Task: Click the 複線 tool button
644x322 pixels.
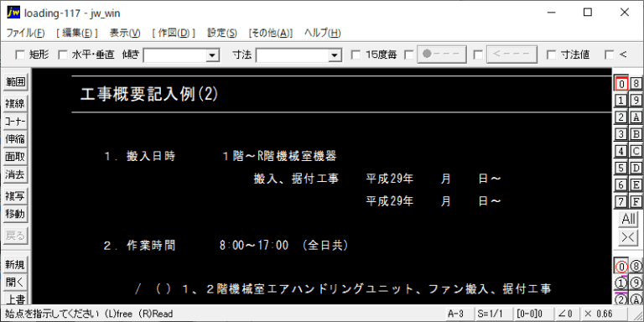Action: pyautogui.click(x=15, y=103)
